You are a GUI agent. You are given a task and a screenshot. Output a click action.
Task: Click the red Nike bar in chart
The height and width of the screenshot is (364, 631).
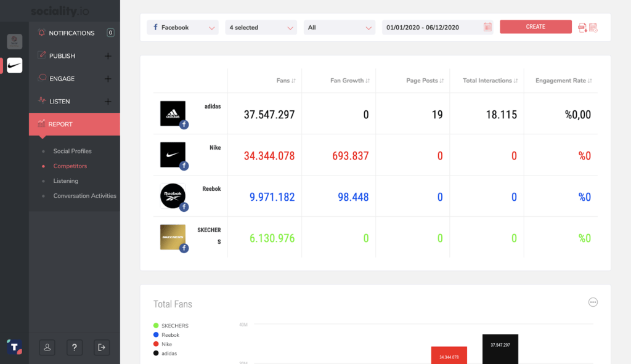tap(449, 355)
